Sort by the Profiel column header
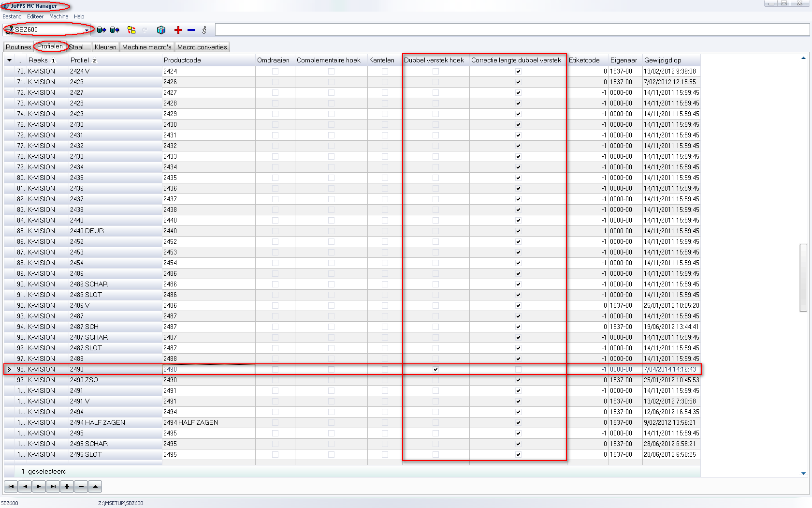 (x=115, y=60)
